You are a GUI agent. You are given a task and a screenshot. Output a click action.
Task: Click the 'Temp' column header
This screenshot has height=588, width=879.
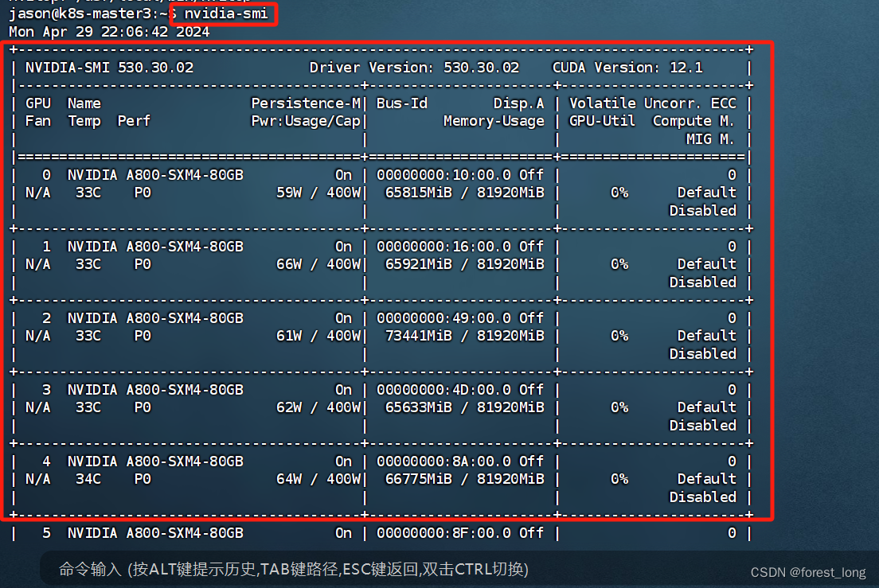(x=84, y=122)
